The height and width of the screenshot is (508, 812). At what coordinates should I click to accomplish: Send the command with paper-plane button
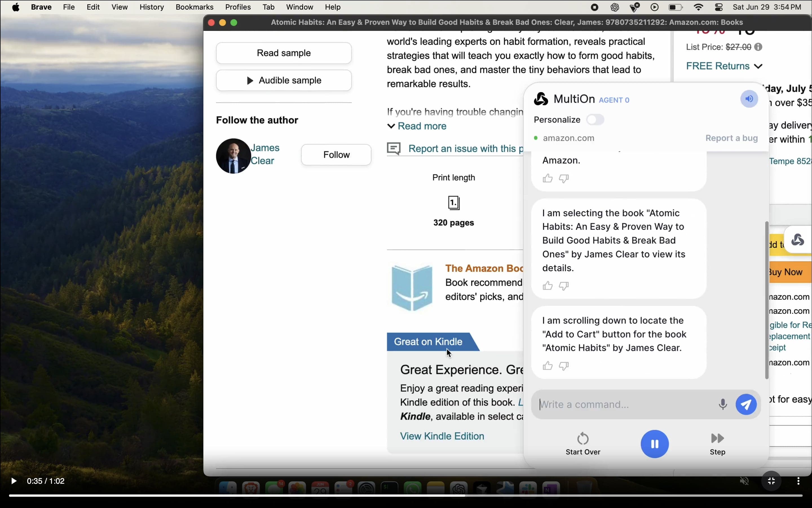746,404
